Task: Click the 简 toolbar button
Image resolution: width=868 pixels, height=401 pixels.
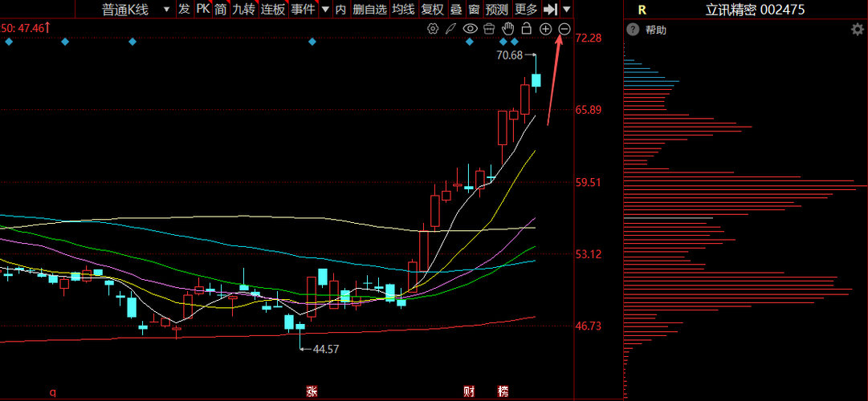Action: point(220,10)
